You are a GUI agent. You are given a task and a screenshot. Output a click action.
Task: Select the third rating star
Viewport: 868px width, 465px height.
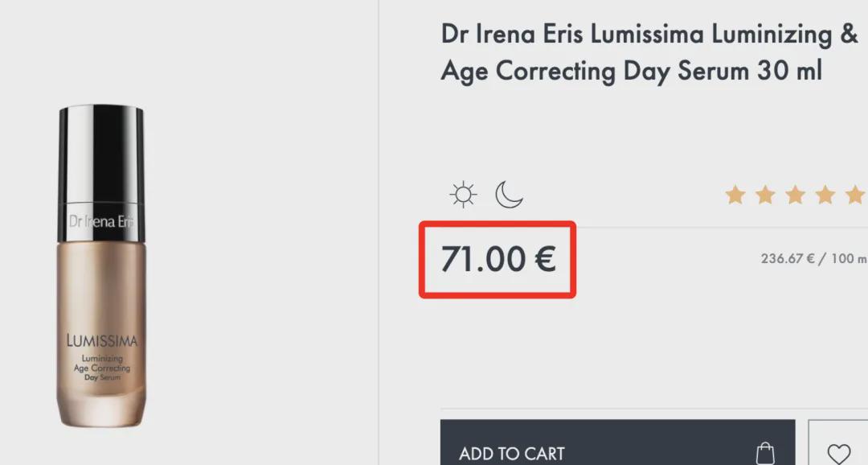(795, 195)
